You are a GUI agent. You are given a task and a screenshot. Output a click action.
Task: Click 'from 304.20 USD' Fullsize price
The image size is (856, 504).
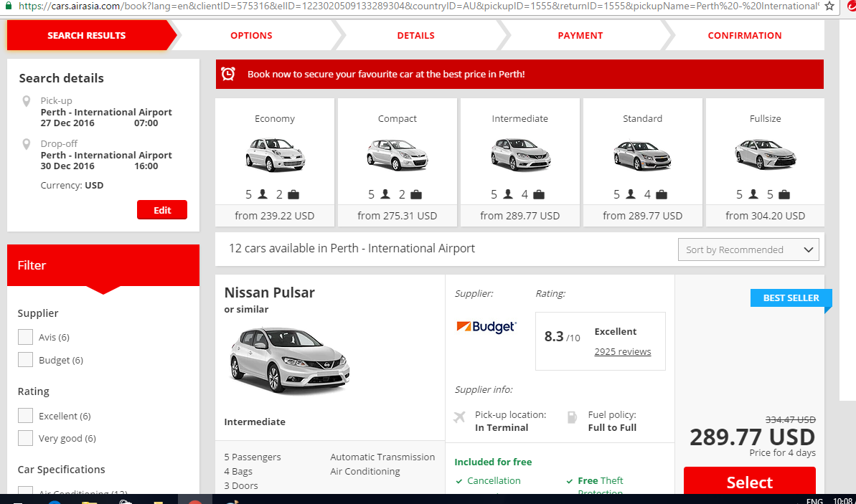click(766, 216)
